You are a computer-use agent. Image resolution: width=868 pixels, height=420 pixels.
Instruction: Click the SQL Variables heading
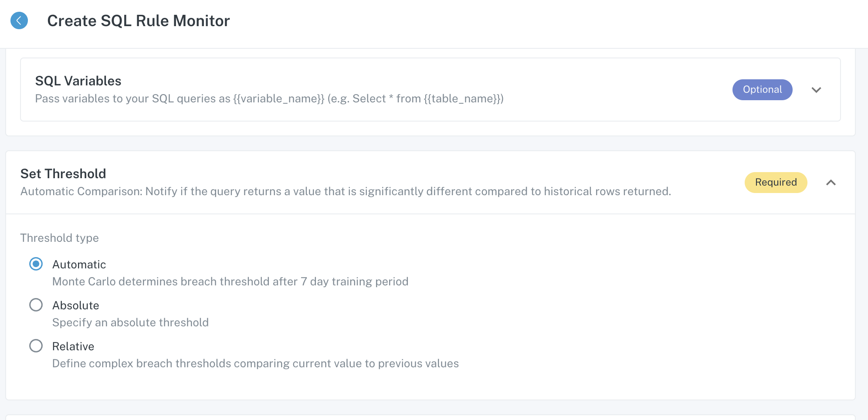[x=78, y=81]
